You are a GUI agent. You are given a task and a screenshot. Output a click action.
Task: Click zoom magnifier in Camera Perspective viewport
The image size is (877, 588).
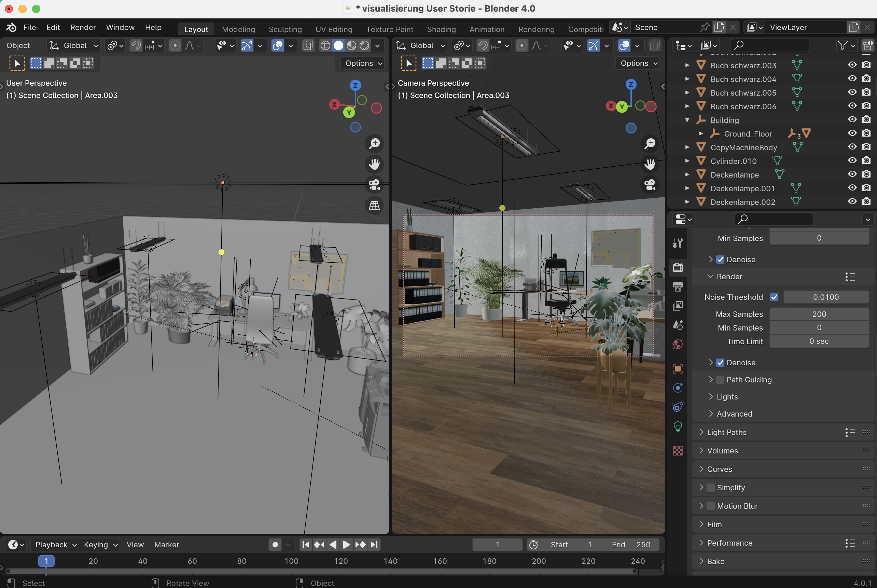click(x=650, y=144)
